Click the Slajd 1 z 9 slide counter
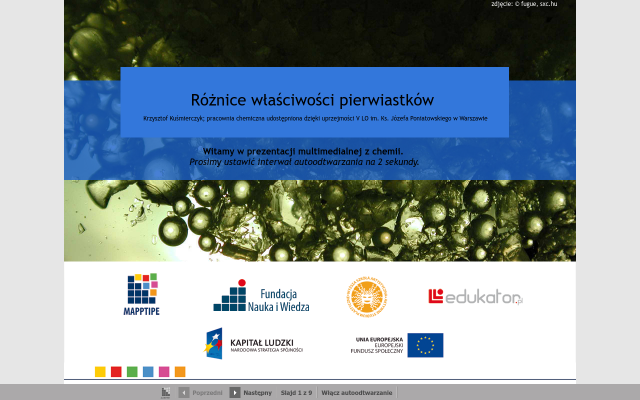The image size is (640, 400). (x=296, y=393)
